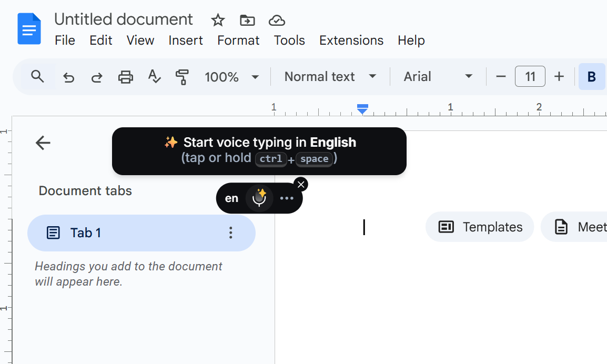
Task: Open the Format menu
Action: [238, 41]
